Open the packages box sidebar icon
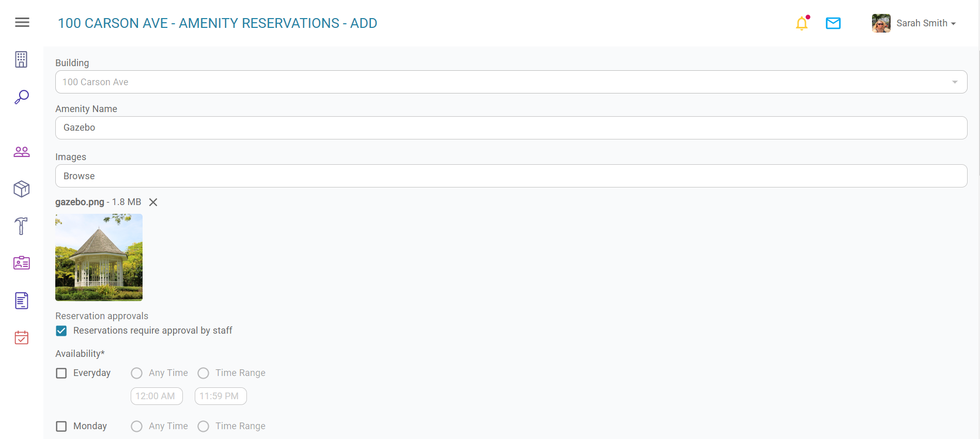The height and width of the screenshot is (439, 980). (x=22, y=189)
